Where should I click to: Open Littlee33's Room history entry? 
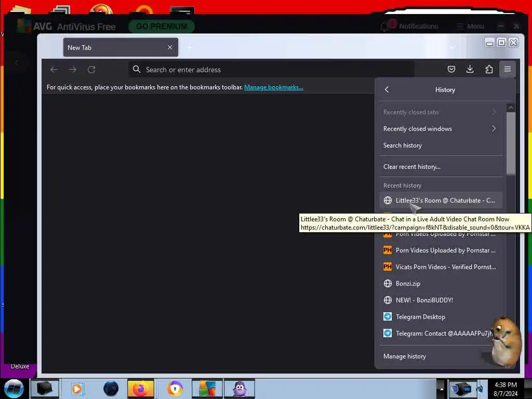pos(441,200)
